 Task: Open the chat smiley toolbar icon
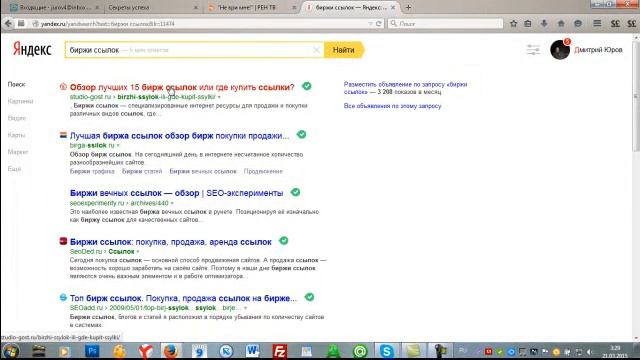(578, 24)
